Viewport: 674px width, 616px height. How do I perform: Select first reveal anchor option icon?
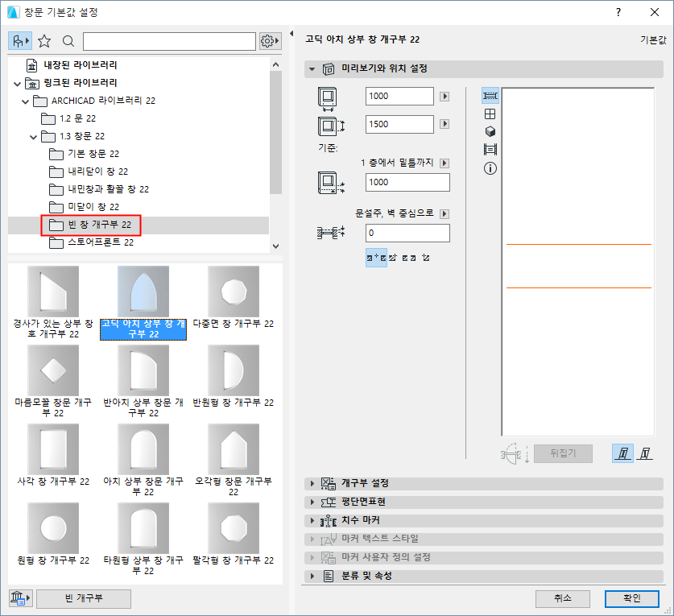376,258
